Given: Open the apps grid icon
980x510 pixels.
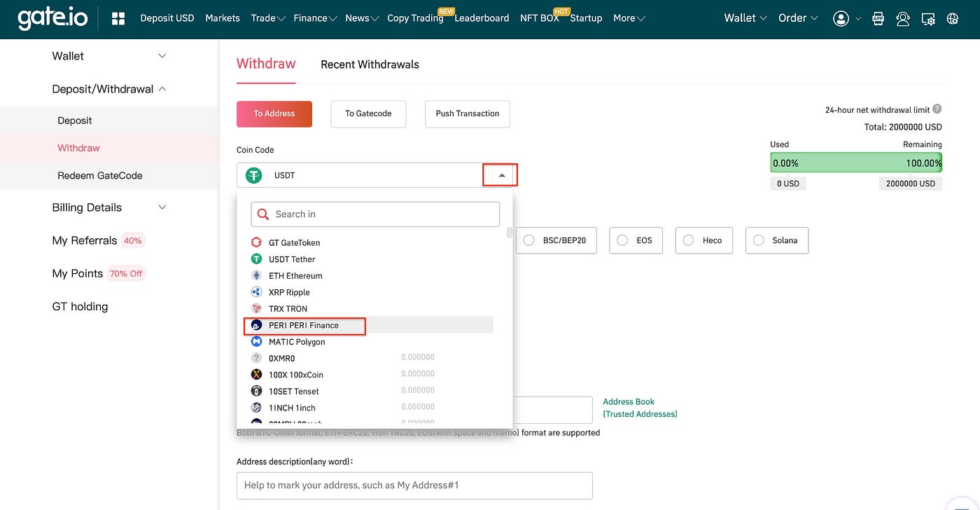Looking at the screenshot, I should (x=118, y=18).
